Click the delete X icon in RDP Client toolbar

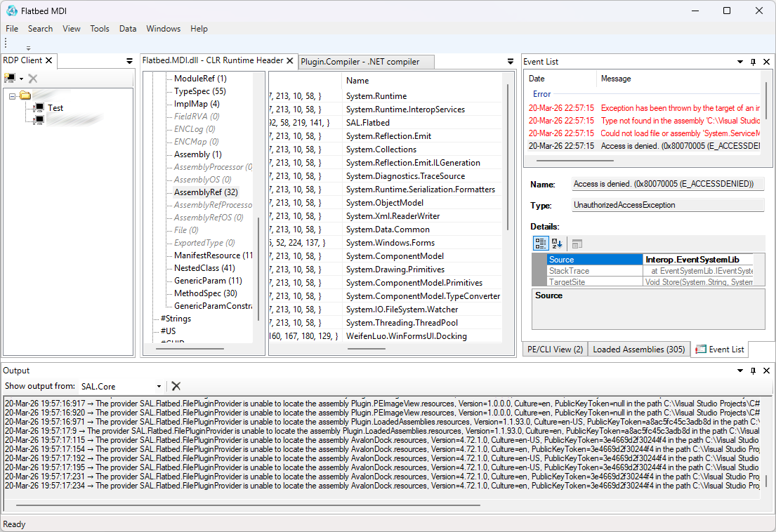[x=33, y=78]
